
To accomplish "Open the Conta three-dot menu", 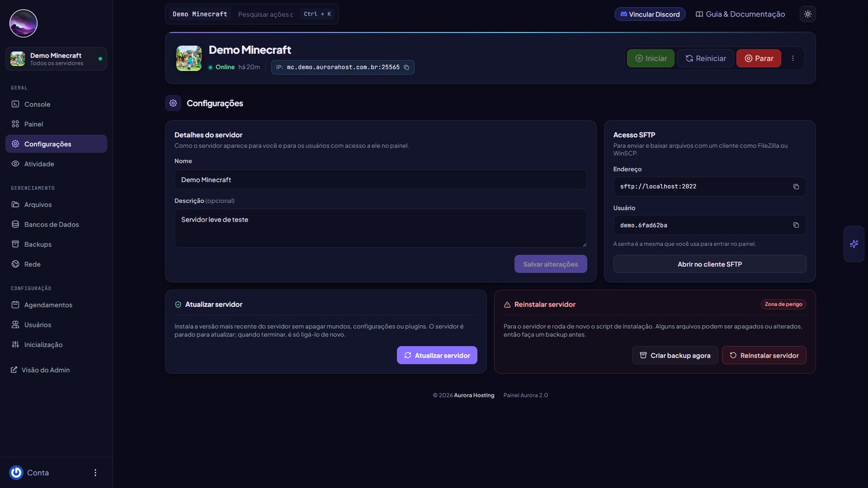I will click(x=95, y=473).
